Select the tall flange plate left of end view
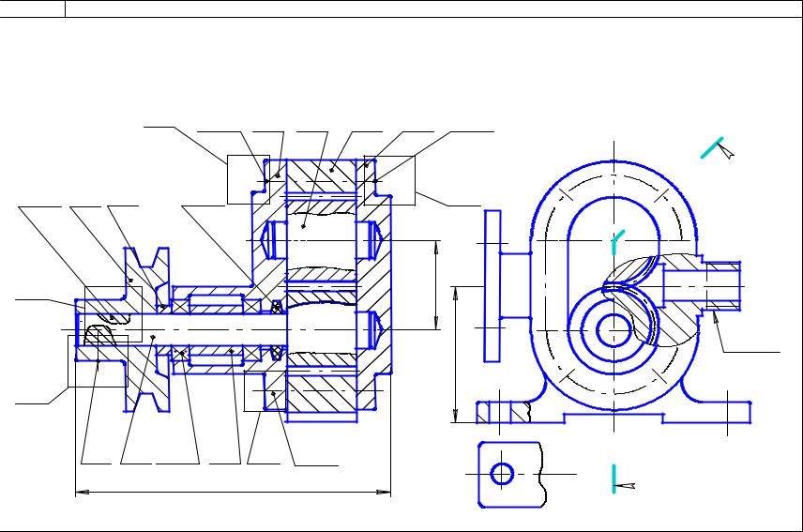The image size is (803, 532). click(x=492, y=286)
